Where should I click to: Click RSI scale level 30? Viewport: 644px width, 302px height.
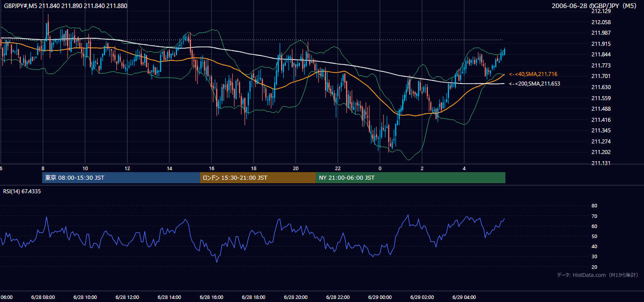(594, 257)
